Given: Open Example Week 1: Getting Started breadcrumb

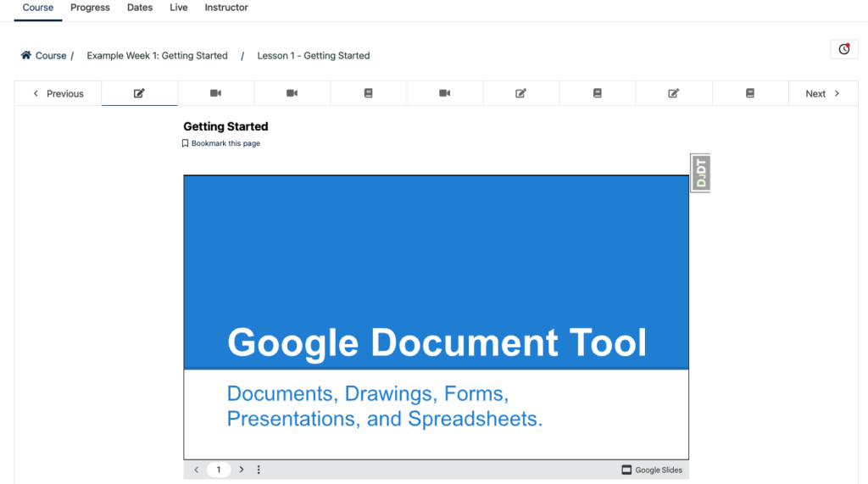Looking at the screenshot, I should (157, 55).
